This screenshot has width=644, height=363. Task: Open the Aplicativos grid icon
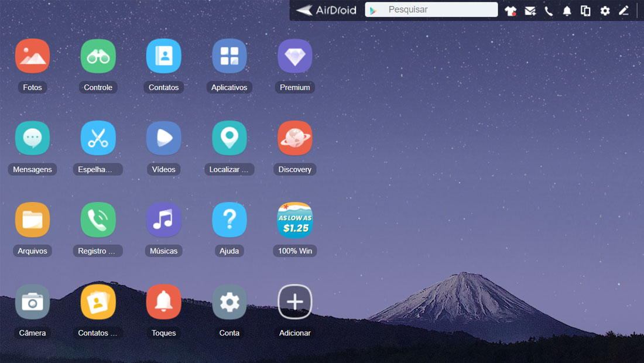pos(229,56)
